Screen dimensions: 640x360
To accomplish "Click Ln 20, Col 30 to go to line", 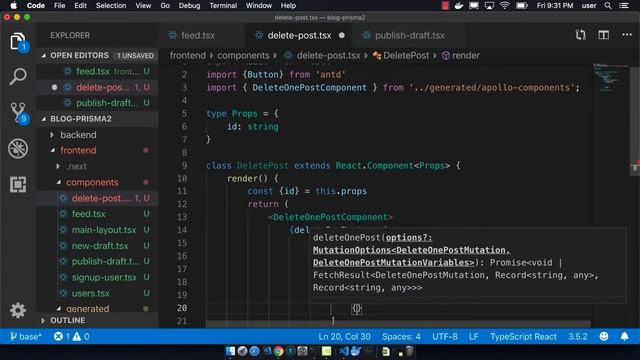I will pyautogui.click(x=344, y=336).
